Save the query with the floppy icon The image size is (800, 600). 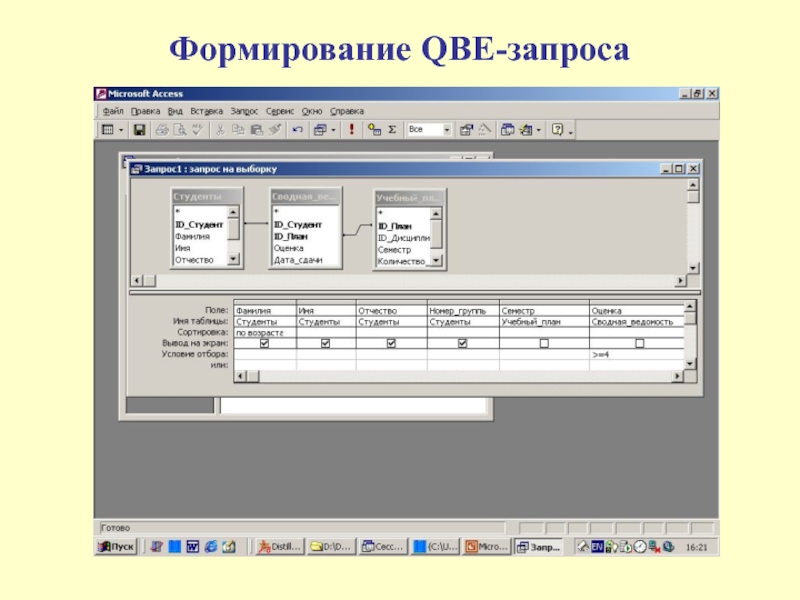pyautogui.click(x=139, y=130)
